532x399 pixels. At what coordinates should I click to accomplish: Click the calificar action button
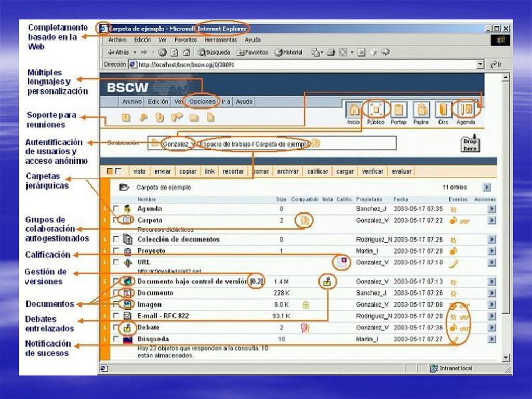tap(317, 171)
